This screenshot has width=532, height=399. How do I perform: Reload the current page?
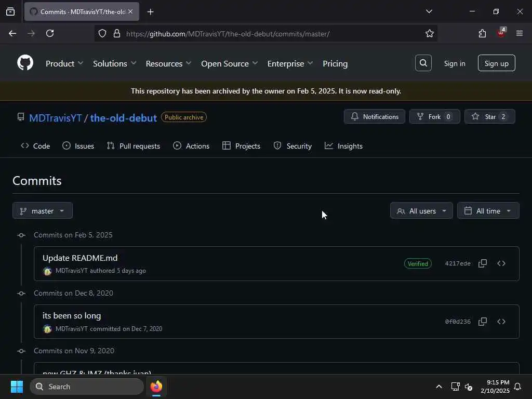50,33
